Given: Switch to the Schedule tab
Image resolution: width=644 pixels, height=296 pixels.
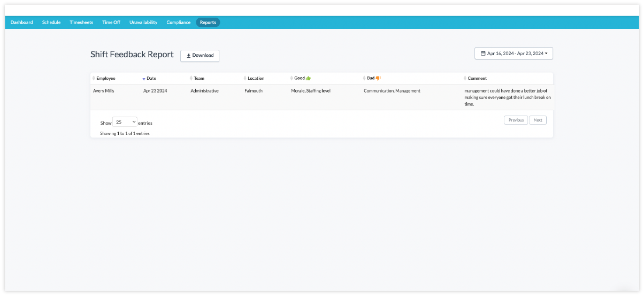Looking at the screenshot, I should click(x=51, y=22).
